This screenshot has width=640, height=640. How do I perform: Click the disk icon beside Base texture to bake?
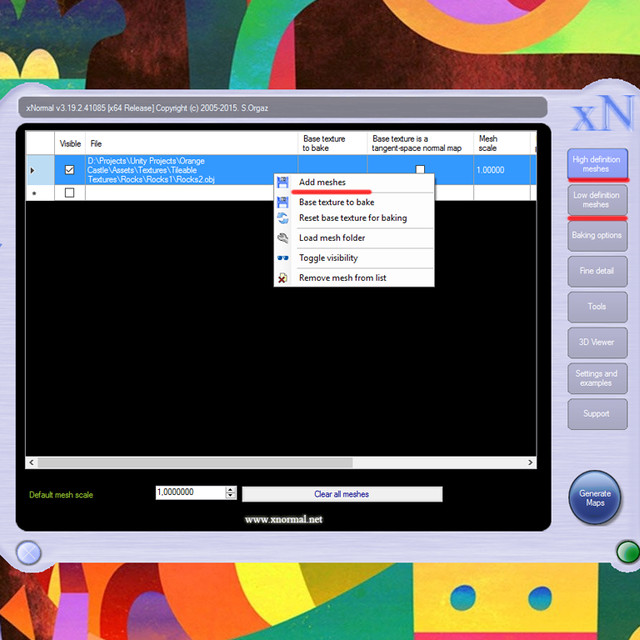tap(282, 202)
